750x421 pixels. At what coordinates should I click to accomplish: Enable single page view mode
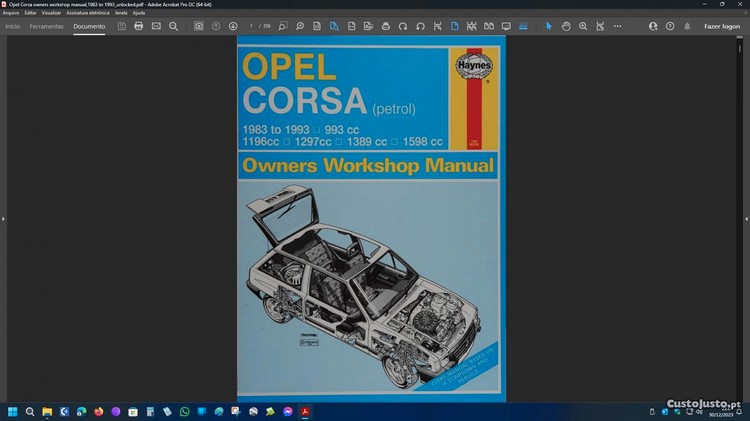click(454, 26)
